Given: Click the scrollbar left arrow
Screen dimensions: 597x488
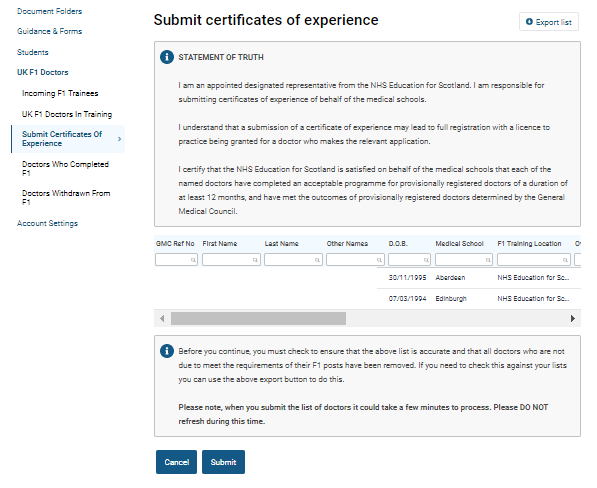Looking at the screenshot, I should coord(162,319).
